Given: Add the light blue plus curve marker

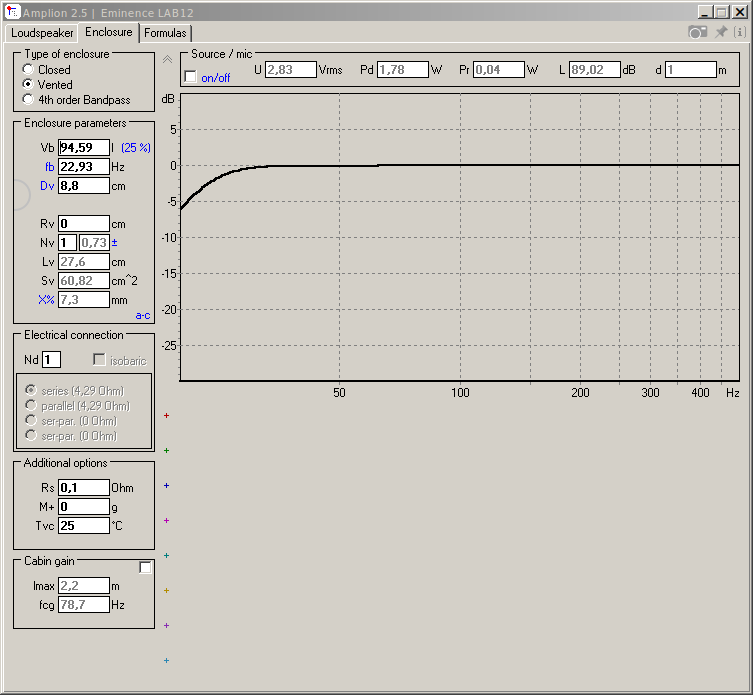Looking at the screenshot, I should click(166, 660).
